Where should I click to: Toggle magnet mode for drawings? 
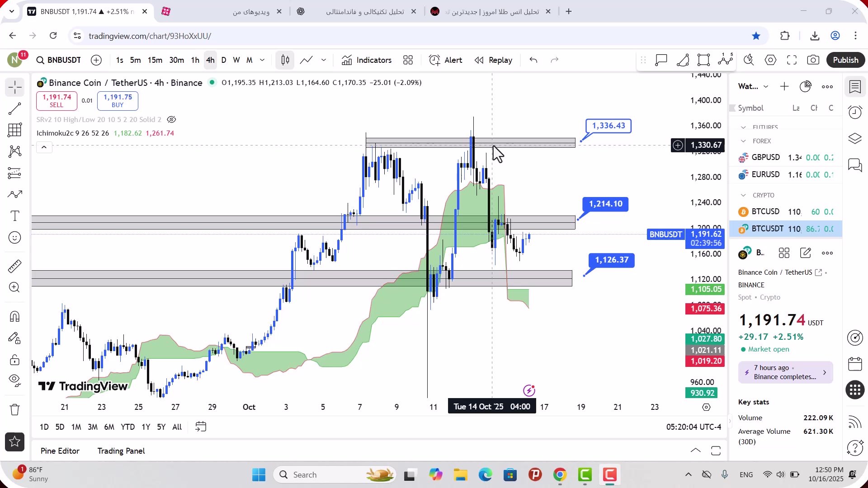point(15,316)
